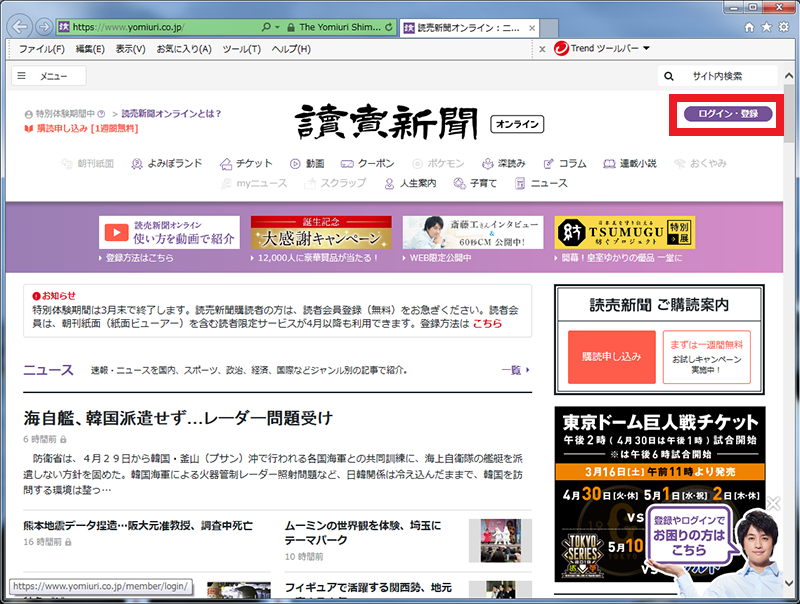Image resolution: width=800 pixels, height=604 pixels.
Task: Close the Trend toolbar with X
Action: coord(542,49)
